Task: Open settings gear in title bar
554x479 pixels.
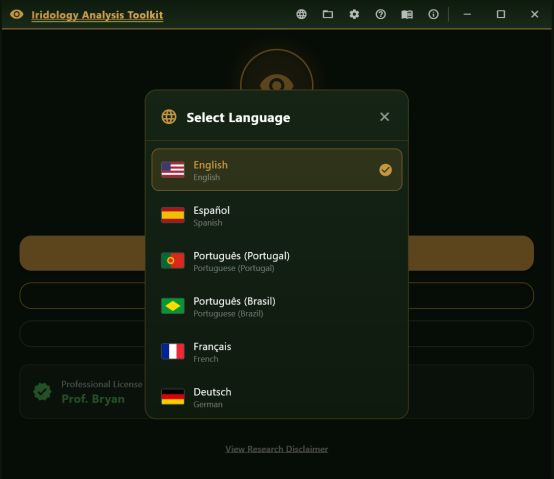Action: [354, 14]
